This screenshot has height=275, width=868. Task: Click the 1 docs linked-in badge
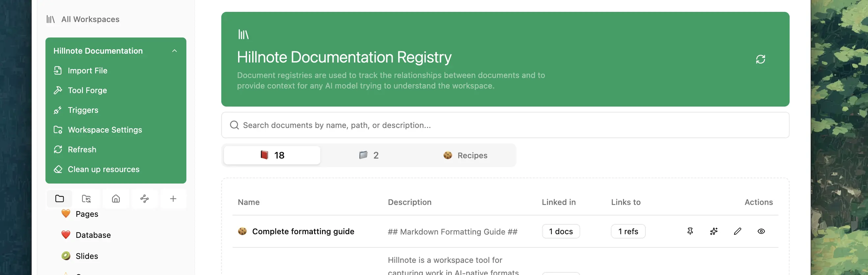(561, 231)
